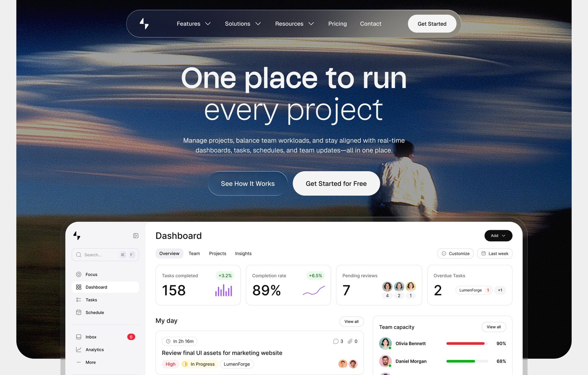Open Focus in the sidebar
This screenshot has height=375, width=588.
(91, 274)
